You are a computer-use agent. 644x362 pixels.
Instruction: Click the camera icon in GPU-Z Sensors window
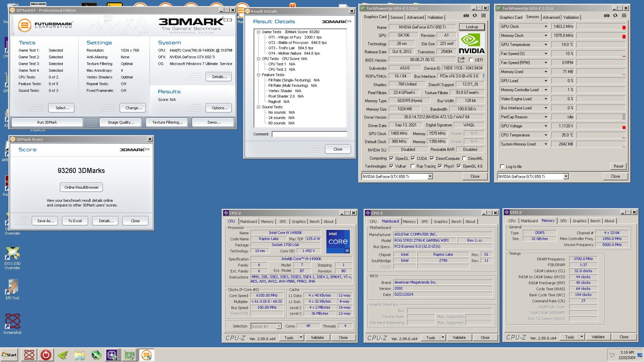pyautogui.click(x=607, y=16)
